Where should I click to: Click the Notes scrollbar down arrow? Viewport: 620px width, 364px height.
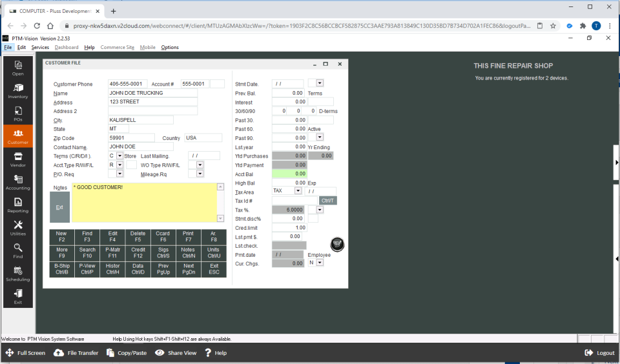[221, 218]
